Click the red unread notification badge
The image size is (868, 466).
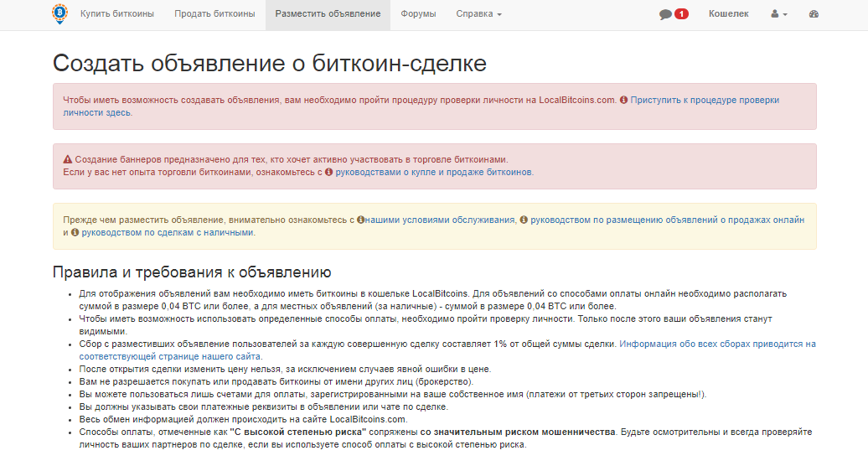point(681,14)
